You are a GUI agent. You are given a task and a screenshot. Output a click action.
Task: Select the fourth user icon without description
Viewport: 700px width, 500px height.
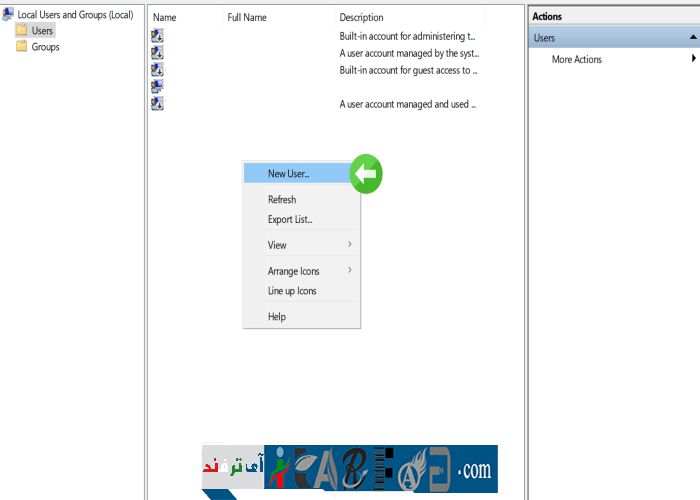[x=157, y=87]
